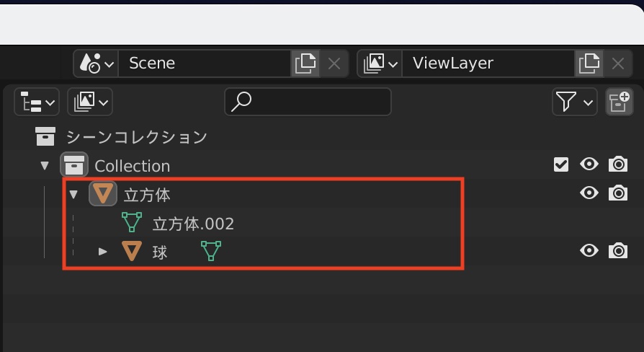Click the add ViewLayer copy icon
This screenshot has height=352, width=644.
coord(589,63)
